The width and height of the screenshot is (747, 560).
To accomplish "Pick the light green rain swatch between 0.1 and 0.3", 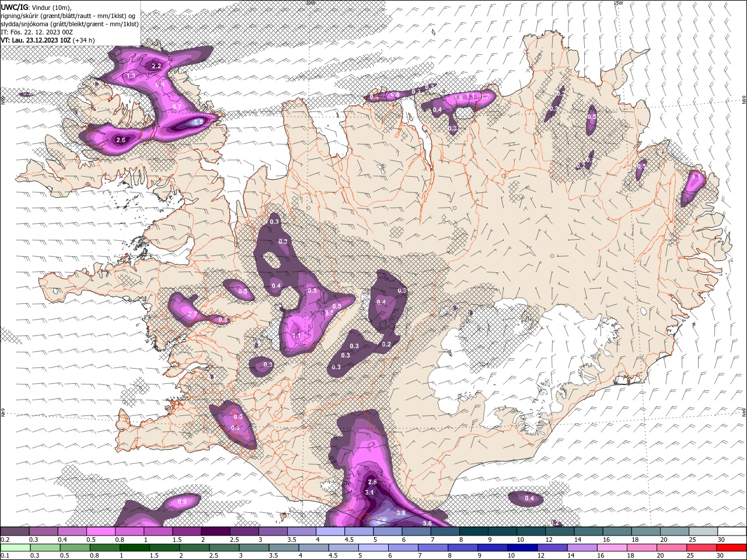I will [15, 548].
